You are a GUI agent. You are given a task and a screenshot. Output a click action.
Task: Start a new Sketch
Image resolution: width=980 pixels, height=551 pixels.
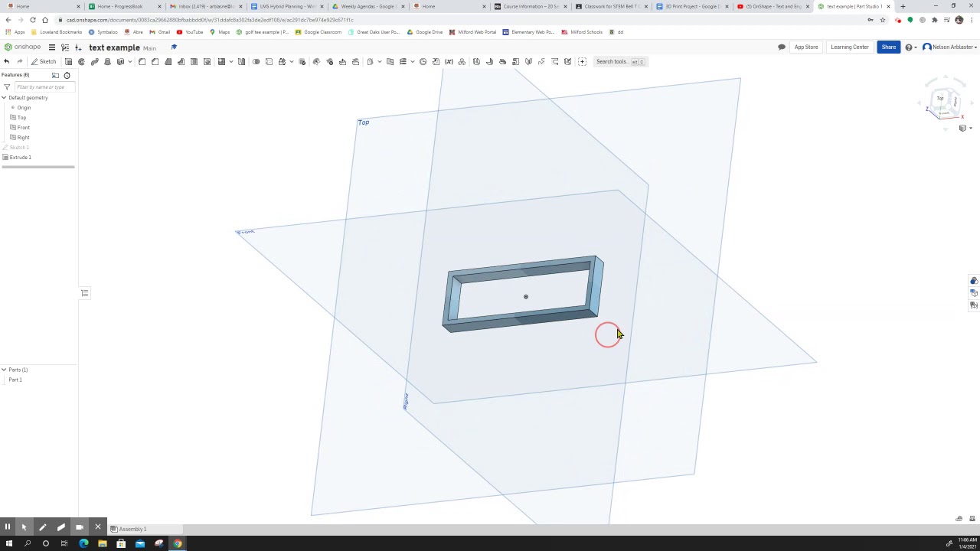44,61
